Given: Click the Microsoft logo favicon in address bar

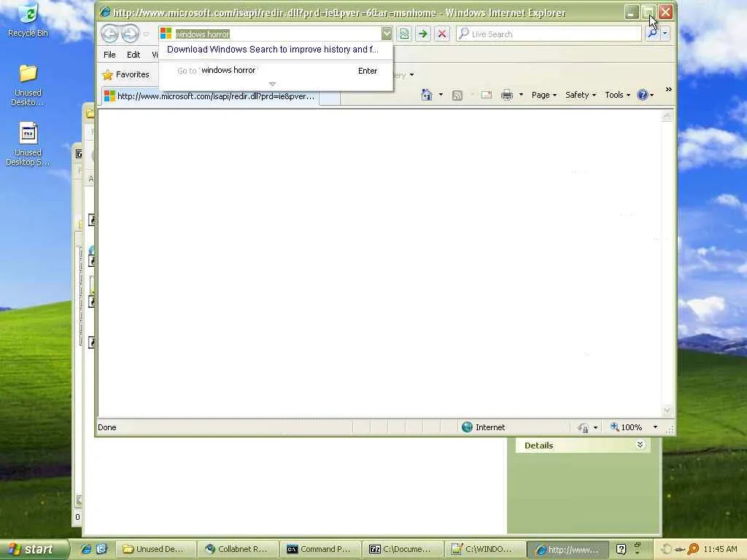Looking at the screenshot, I should 166,34.
